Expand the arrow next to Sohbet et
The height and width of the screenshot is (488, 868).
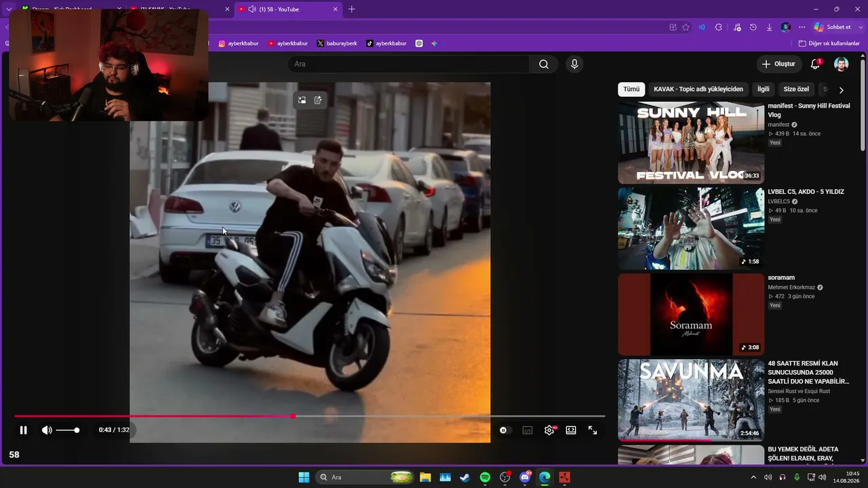(859, 27)
